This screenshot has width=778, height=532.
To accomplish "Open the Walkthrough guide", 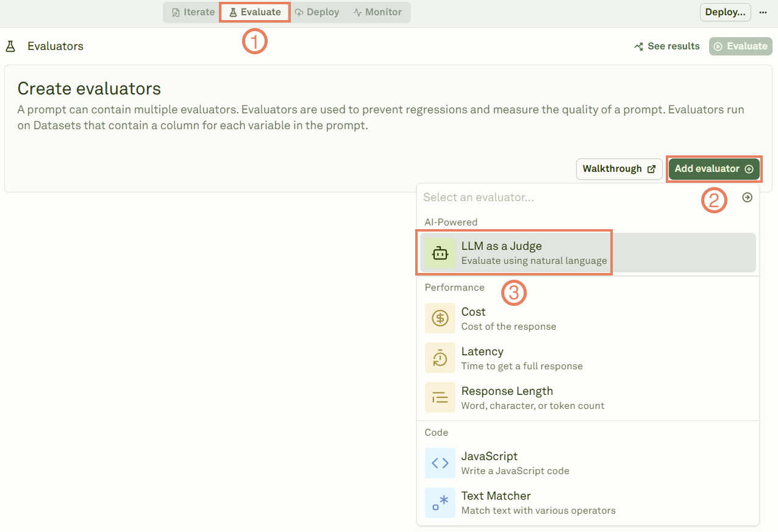I will 619,169.
